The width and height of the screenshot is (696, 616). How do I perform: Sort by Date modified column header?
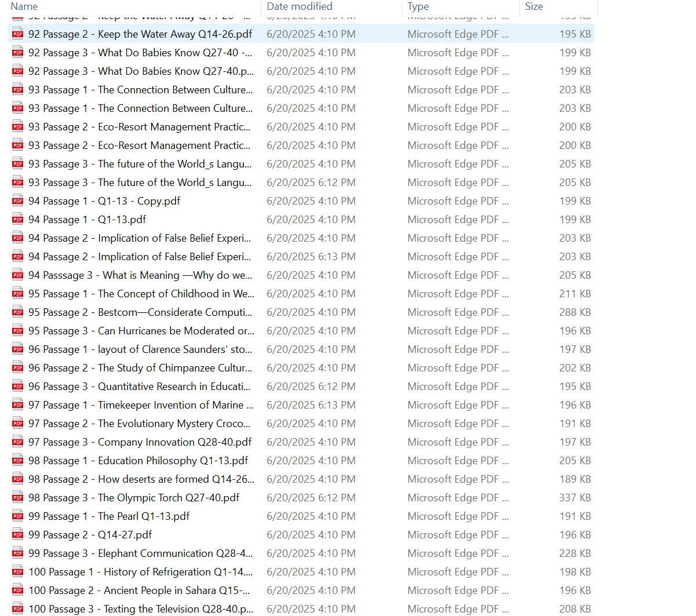tap(299, 6)
